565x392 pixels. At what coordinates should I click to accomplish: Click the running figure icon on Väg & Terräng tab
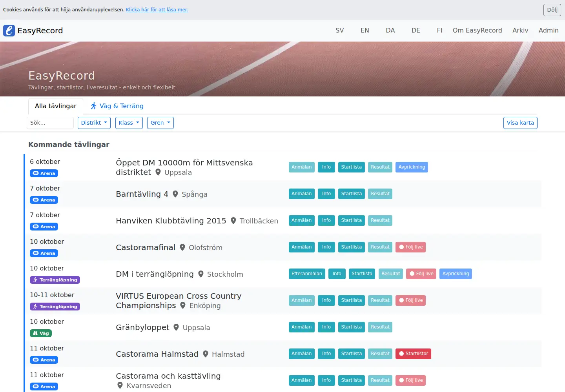pyautogui.click(x=93, y=106)
